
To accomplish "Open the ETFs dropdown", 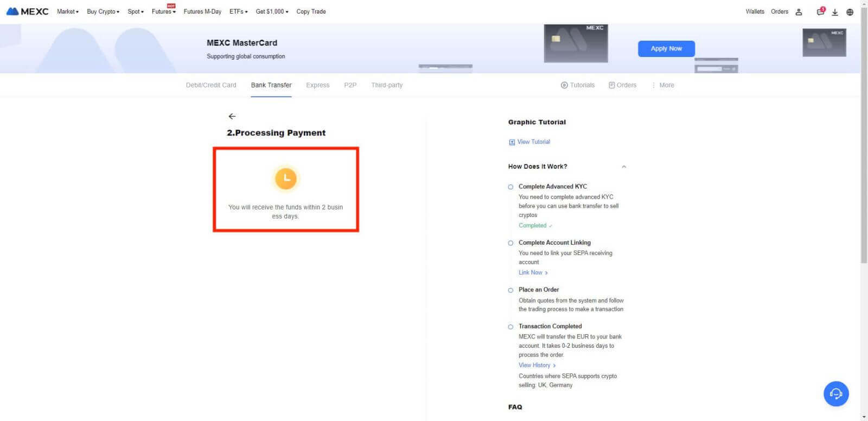I will tap(239, 11).
